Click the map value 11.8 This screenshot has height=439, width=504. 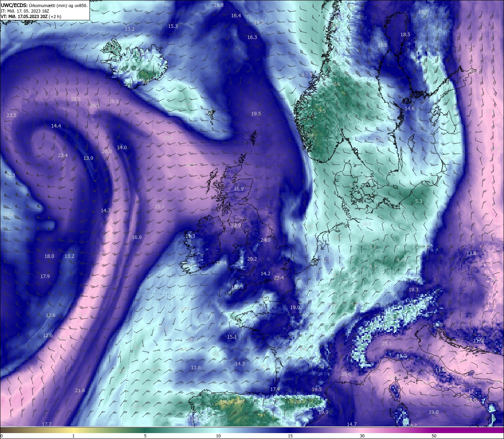[219, 5]
